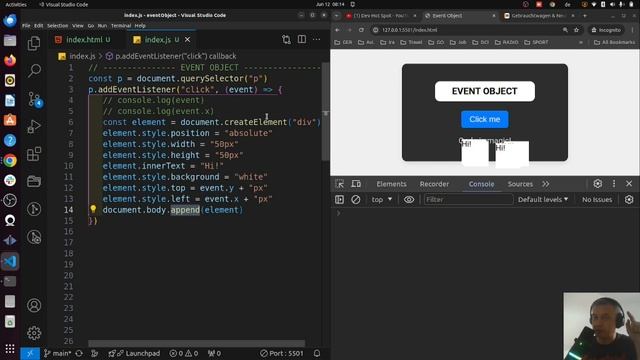This screenshot has width=640, height=360.
Task: Toggle the console sidebar
Action: pos(339,200)
